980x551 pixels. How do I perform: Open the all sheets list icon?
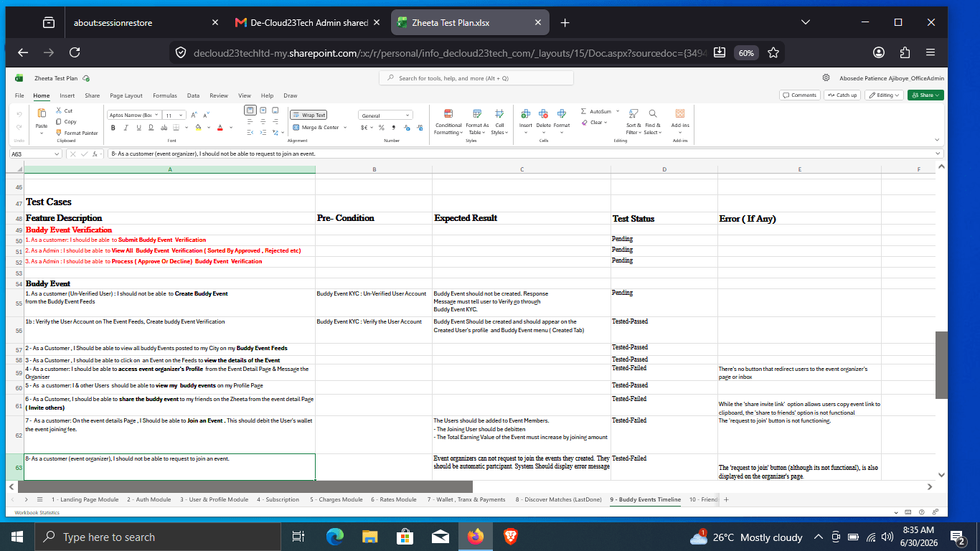click(40, 499)
